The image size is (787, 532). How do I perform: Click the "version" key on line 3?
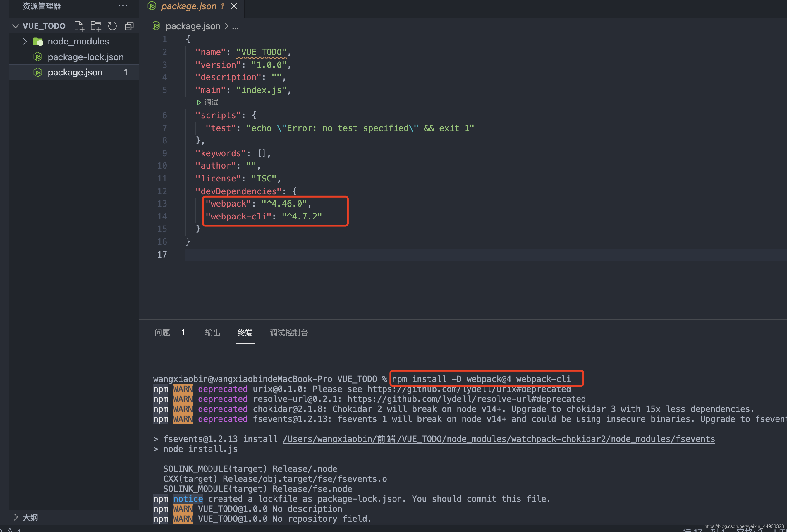pos(218,65)
